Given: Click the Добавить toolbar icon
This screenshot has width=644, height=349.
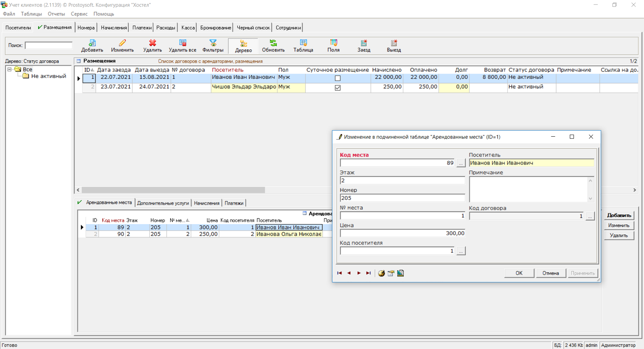Looking at the screenshot, I should click(92, 43).
